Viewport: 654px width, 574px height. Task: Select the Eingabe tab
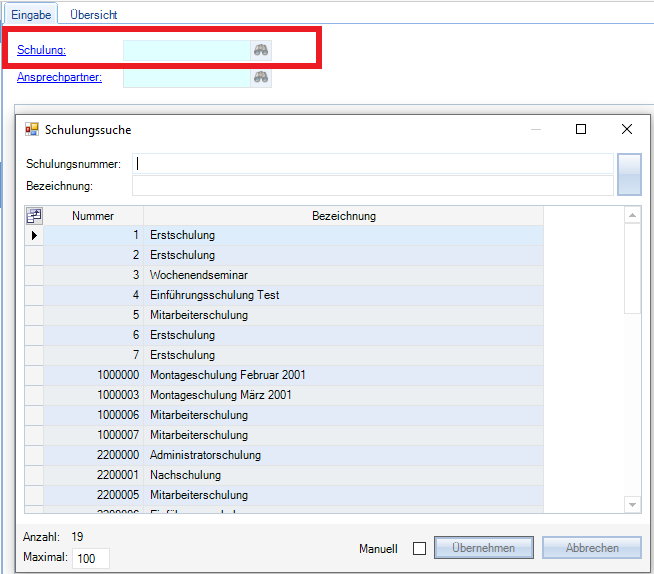(x=31, y=15)
